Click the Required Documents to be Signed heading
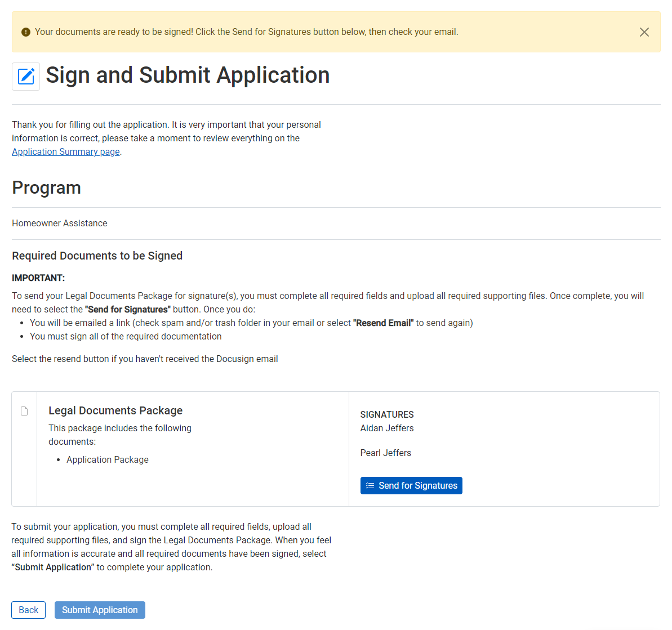This screenshot has height=630, width=672. pos(97,255)
